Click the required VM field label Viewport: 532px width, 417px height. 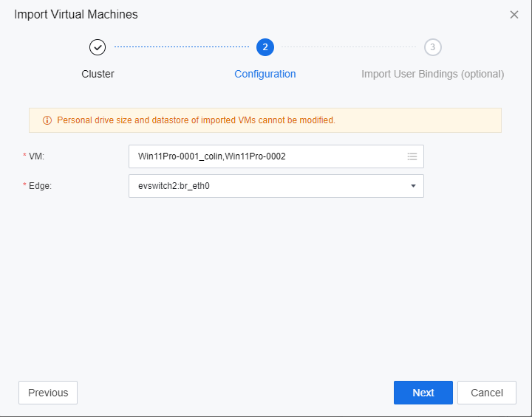tap(36, 156)
